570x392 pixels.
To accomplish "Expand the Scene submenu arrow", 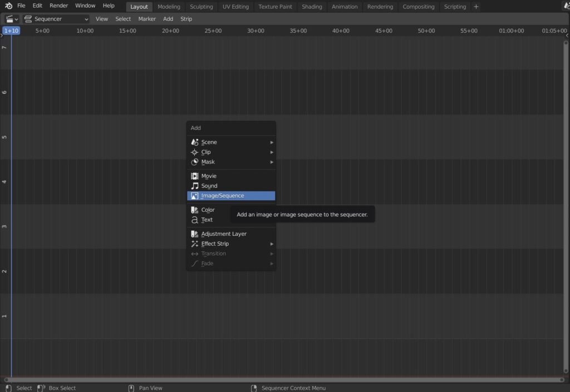I will coord(272,142).
